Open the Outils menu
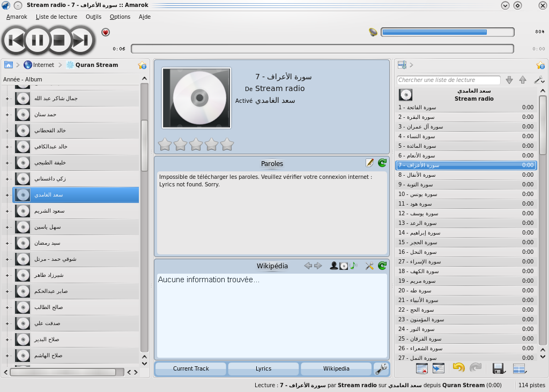The image size is (549, 392). click(93, 17)
